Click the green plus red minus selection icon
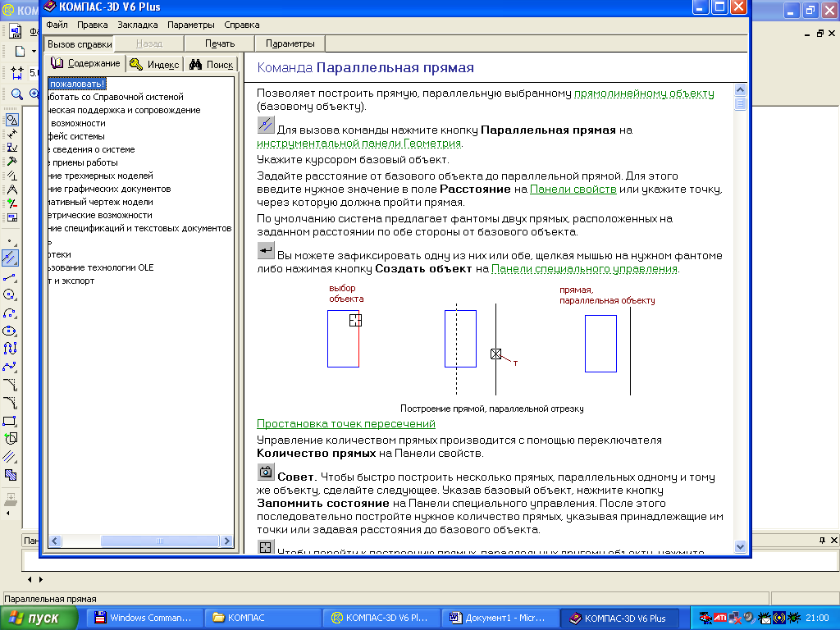This screenshot has width=840, height=630. 11,203
